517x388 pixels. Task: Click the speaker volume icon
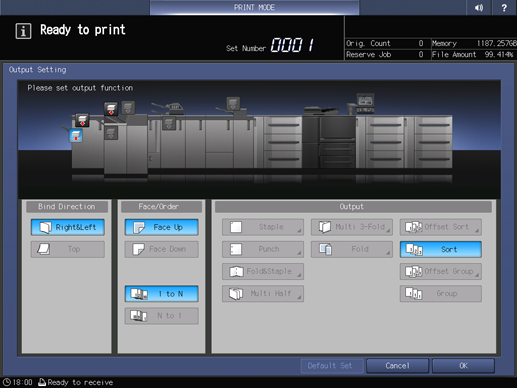(479, 7)
